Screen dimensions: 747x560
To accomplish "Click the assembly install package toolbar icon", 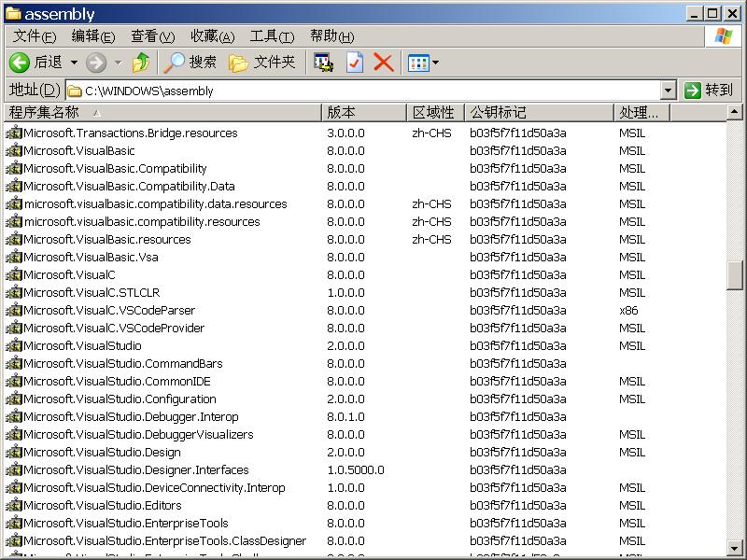I will tap(321, 63).
